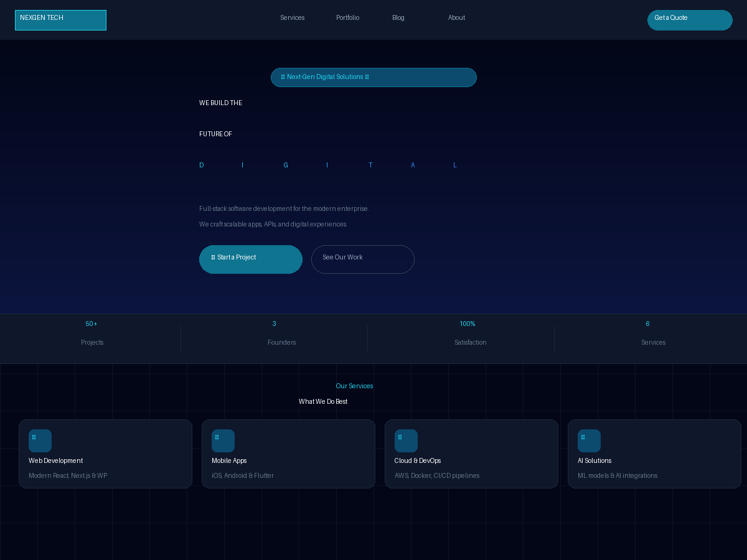
Task: Open the Web Development service title
Action: (x=55, y=461)
